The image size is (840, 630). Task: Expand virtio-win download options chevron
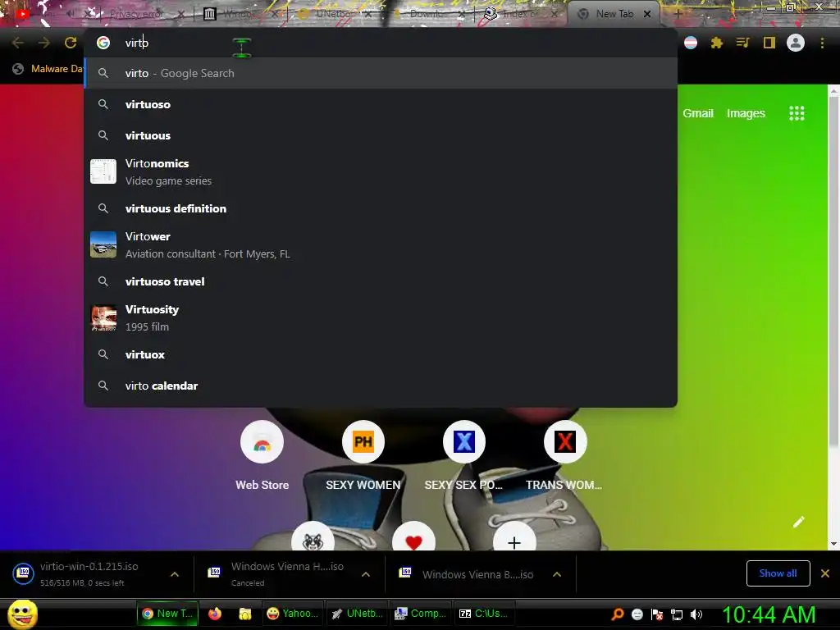point(175,574)
